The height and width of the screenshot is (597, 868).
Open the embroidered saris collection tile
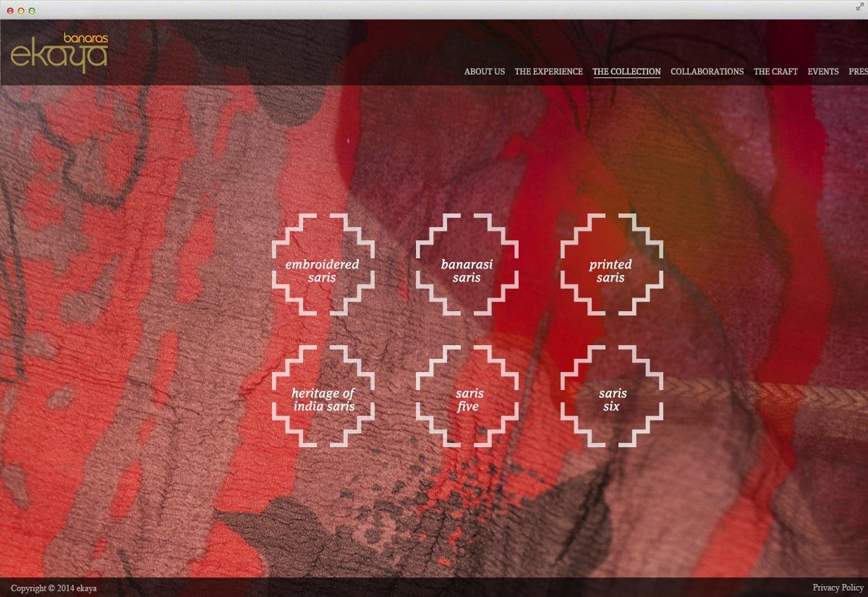click(323, 264)
